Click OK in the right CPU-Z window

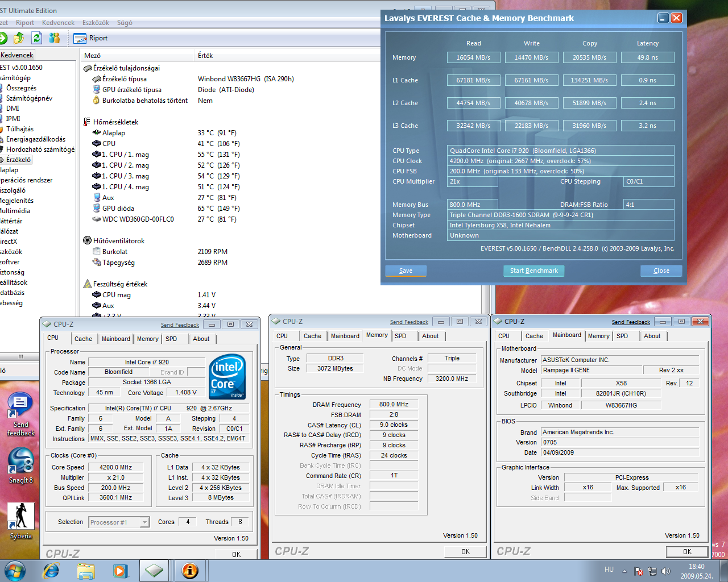(x=687, y=551)
